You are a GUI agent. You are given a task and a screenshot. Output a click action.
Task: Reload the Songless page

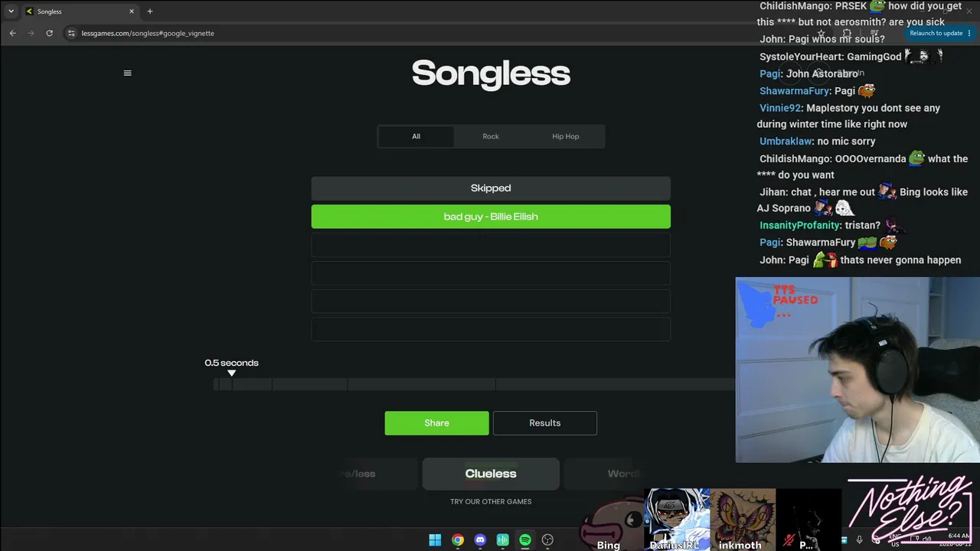pos(49,33)
